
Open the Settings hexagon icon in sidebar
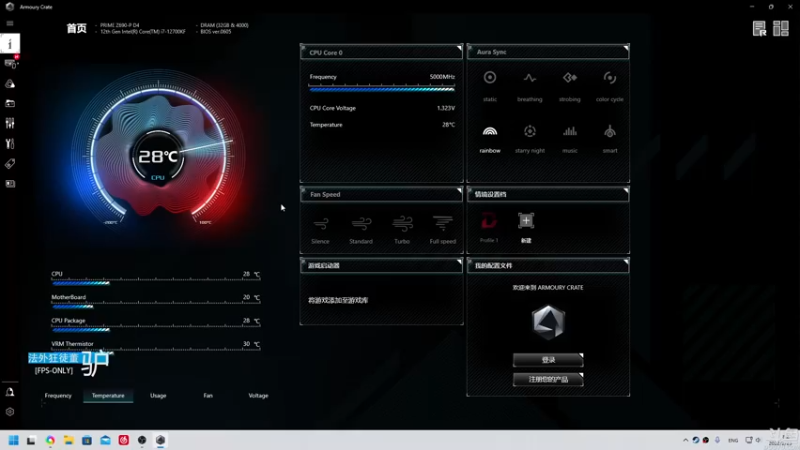[10, 412]
